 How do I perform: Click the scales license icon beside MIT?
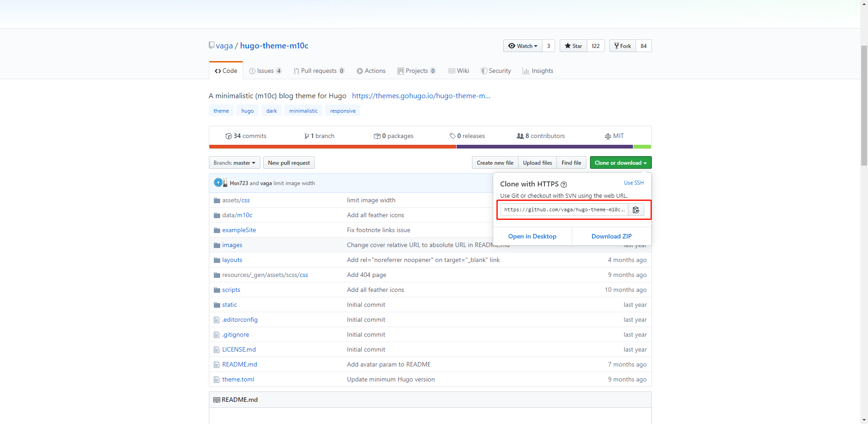point(608,136)
